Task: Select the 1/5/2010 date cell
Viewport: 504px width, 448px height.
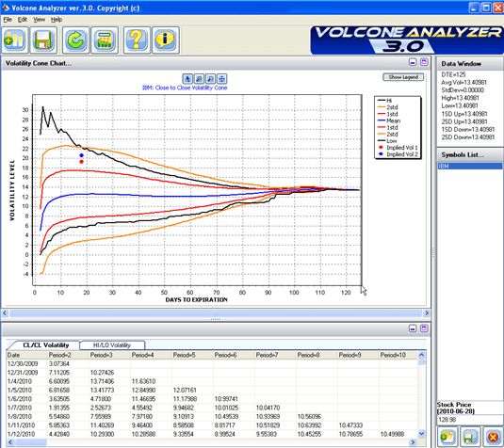Action: point(27,391)
